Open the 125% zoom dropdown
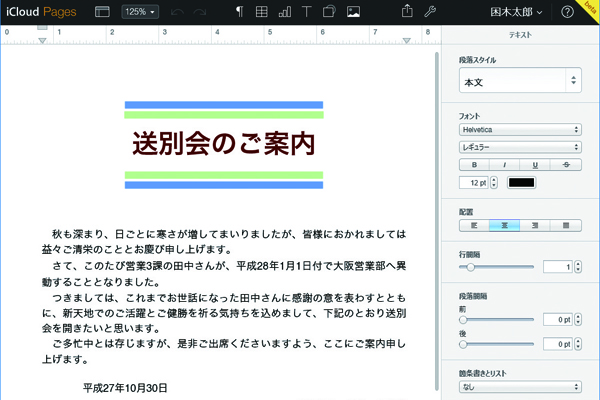600x400 pixels. (138, 12)
